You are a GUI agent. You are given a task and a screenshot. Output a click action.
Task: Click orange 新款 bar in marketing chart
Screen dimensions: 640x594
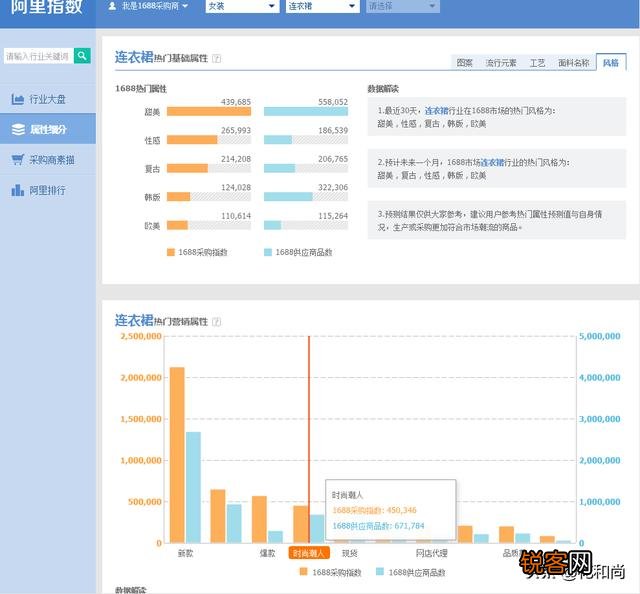pyautogui.click(x=177, y=455)
